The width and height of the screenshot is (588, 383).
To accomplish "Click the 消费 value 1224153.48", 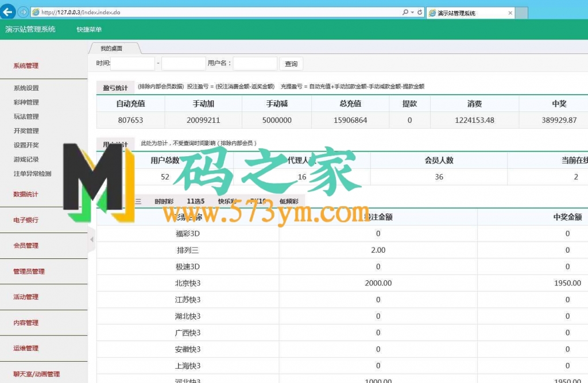I will pyautogui.click(x=474, y=121).
